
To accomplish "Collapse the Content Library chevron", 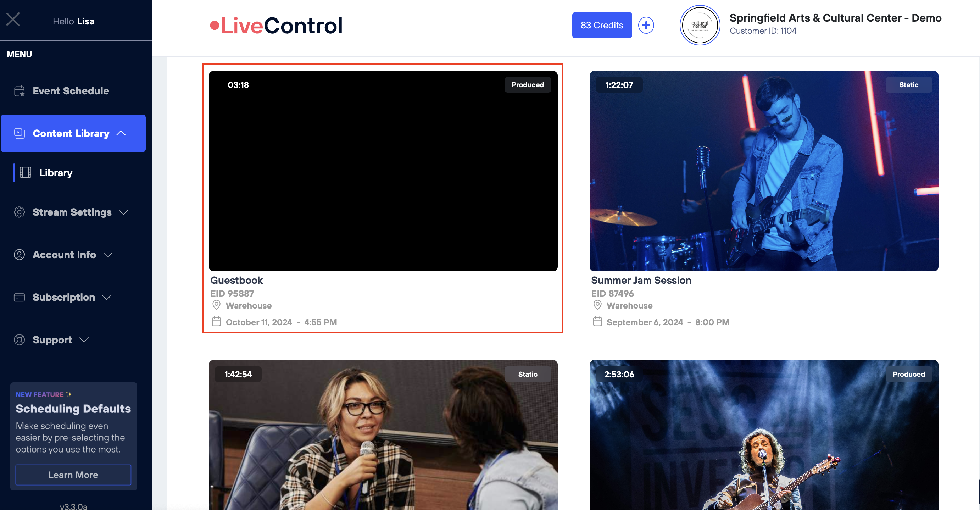I will [x=121, y=133].
